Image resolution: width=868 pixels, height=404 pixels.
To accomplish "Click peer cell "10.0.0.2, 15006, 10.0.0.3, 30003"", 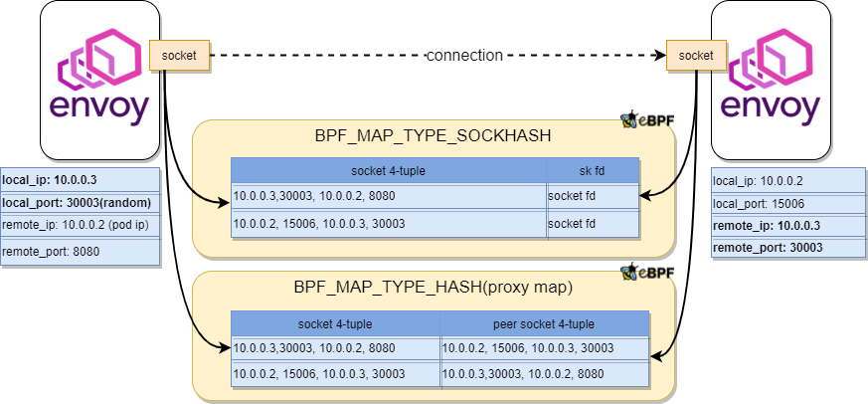I will click(544, 348).
